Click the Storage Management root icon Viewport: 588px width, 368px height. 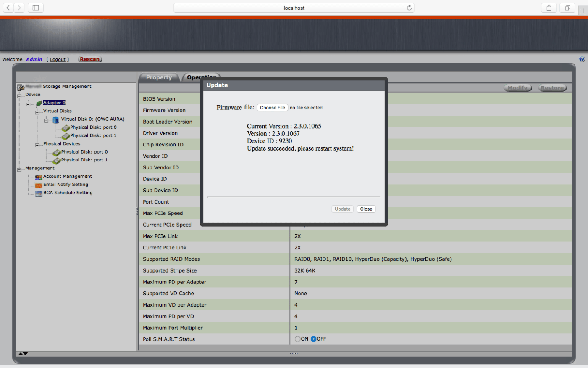tap(21, 87)
